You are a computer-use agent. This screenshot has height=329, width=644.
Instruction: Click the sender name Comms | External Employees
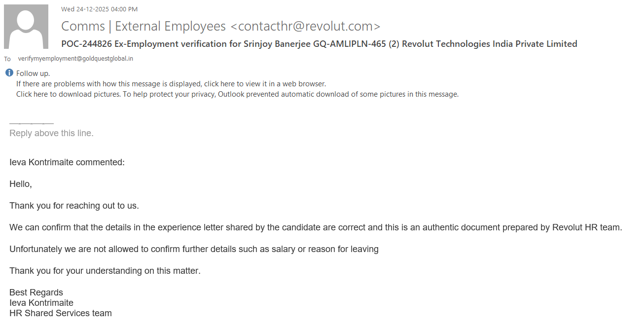pos(143,26)
